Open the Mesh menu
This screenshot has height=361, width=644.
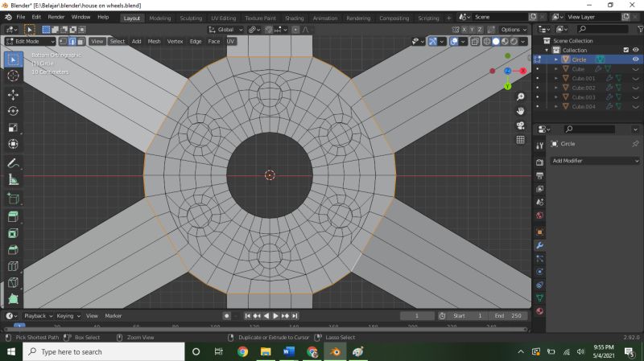(154, 42)
